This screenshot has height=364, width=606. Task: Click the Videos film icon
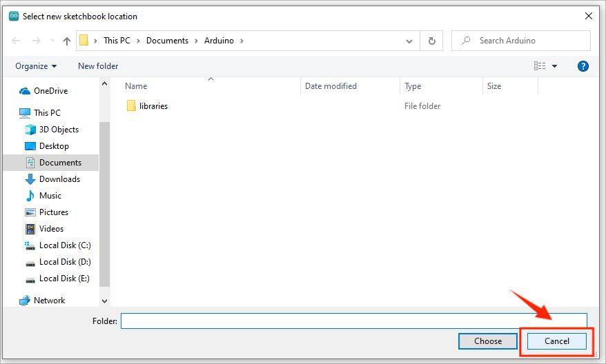point(30,230)
